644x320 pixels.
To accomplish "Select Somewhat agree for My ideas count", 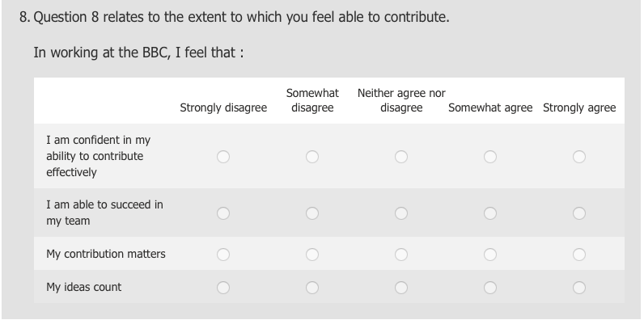I will 490,288.
